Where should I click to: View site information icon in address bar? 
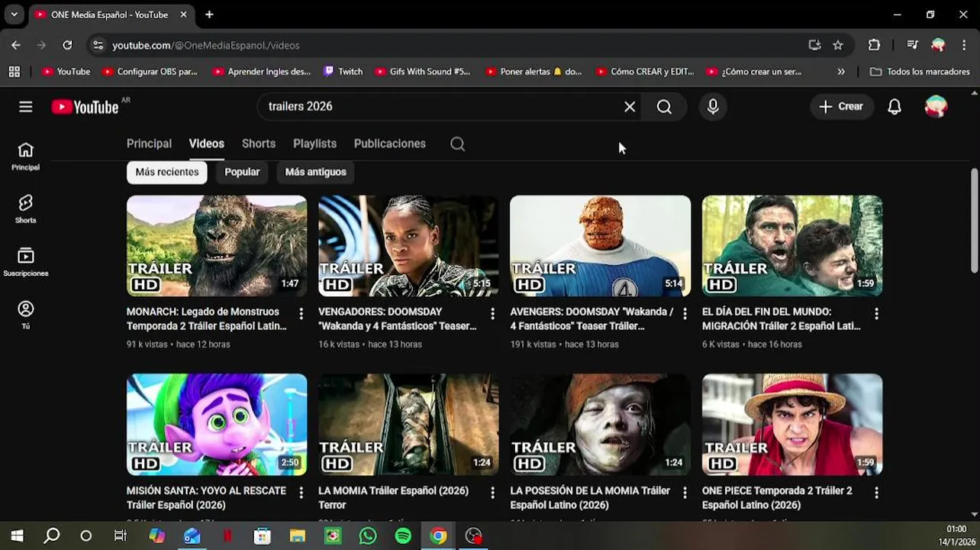coord(98,45)
